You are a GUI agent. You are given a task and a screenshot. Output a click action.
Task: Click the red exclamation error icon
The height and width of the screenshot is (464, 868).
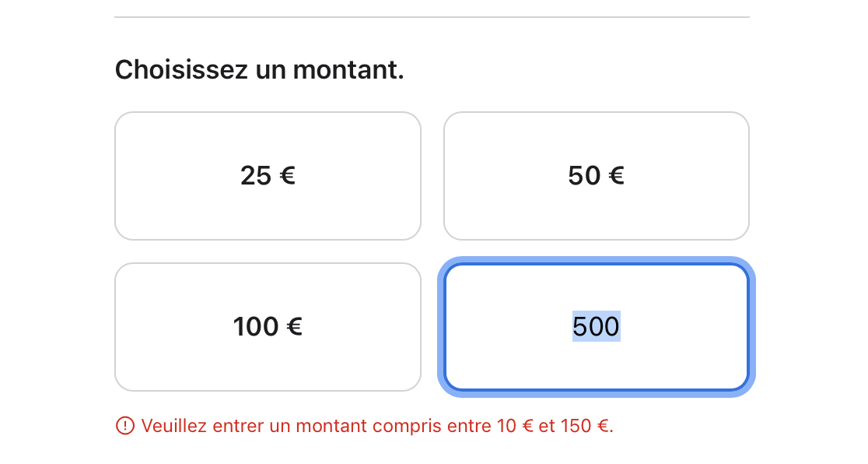click(x=124, y=426)
